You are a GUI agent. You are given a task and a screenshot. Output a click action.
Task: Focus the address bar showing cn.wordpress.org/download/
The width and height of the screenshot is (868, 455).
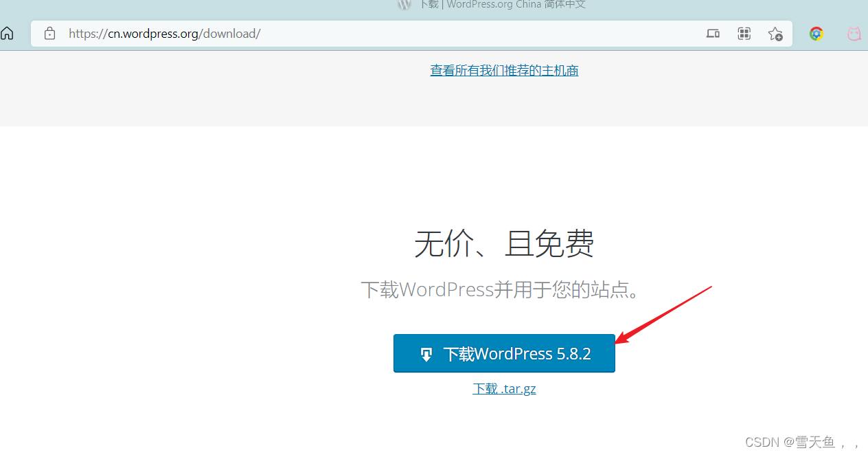(x=165, y=34)
